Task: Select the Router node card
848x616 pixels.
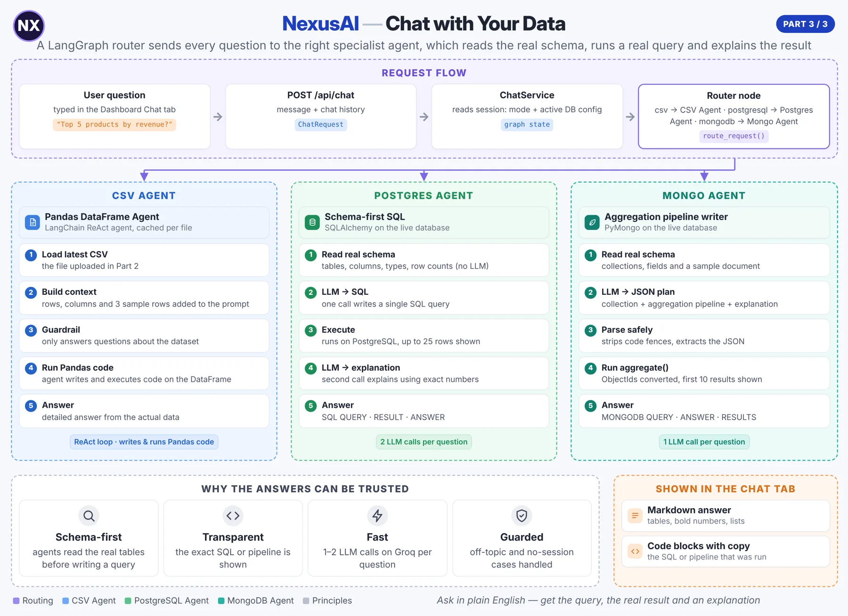Action: [734, 116]
